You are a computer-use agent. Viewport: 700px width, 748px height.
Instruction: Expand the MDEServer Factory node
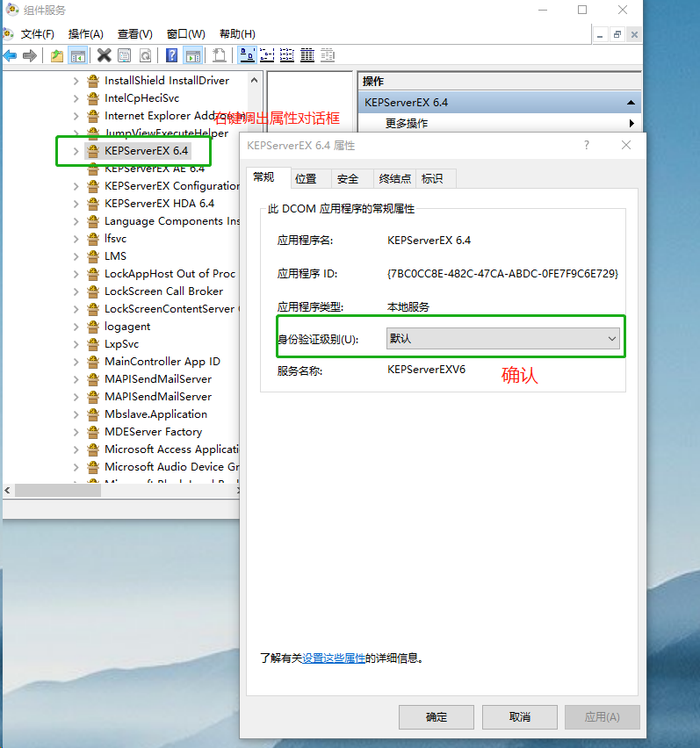(x=76, y=432)
